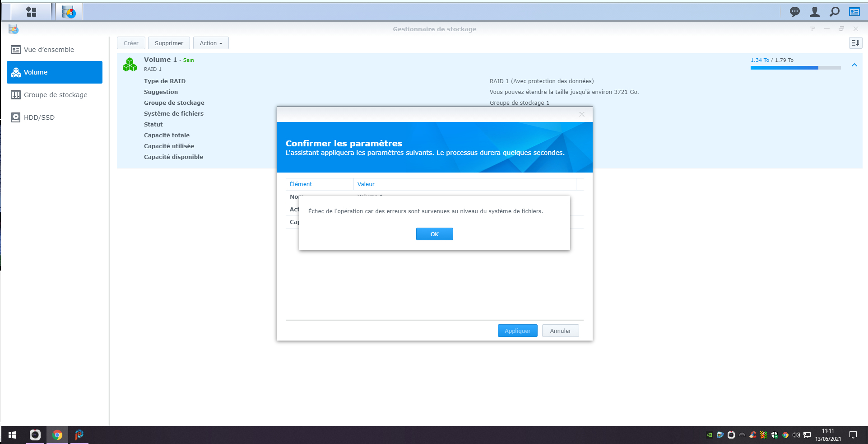Viewport: 868px width, 444px height.
Task: Click the green Volume 1 cubes icon
Action: (x=130, y=65)
